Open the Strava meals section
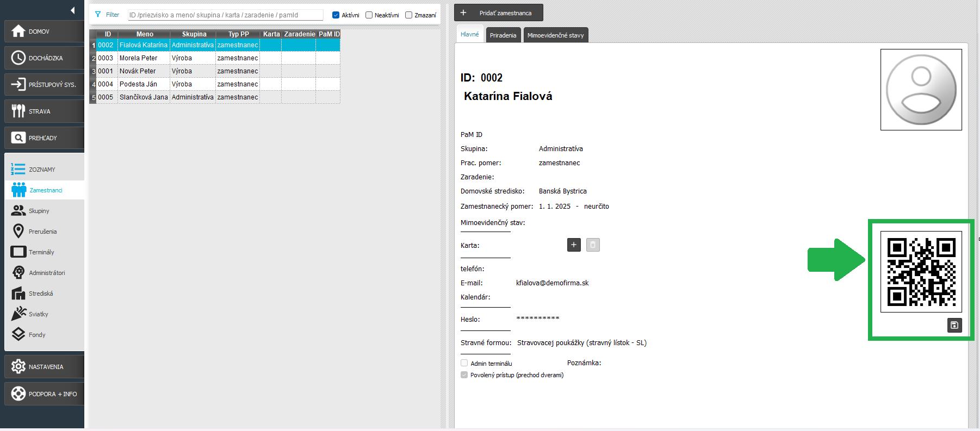980x431 pixels. click(44, 111)
